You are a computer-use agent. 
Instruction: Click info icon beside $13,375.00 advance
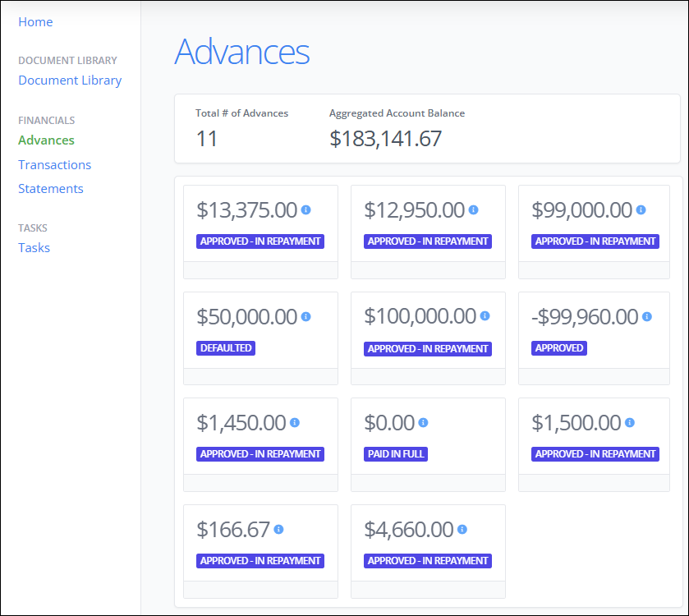(305, 210)
